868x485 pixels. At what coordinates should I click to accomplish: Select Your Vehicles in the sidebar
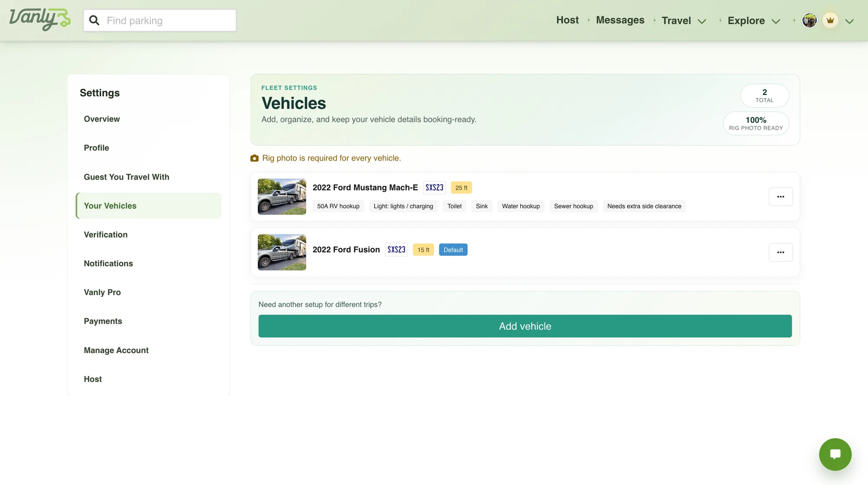click(148, 206)
